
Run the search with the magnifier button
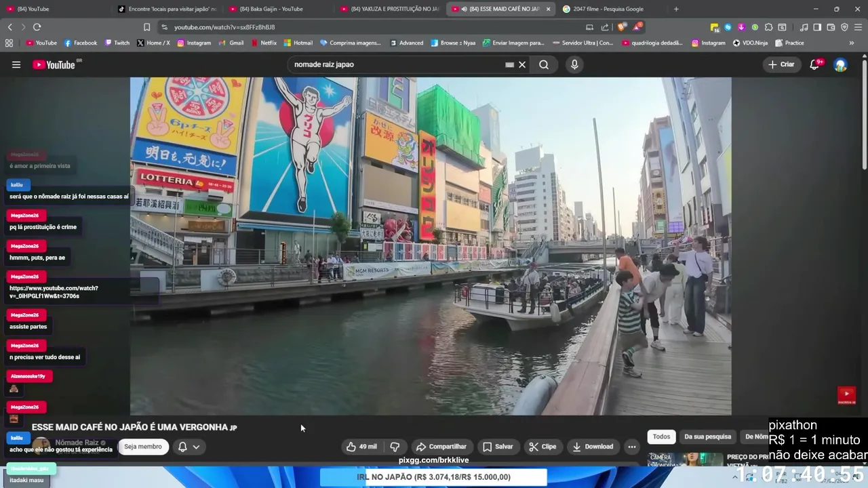point(544,64)
